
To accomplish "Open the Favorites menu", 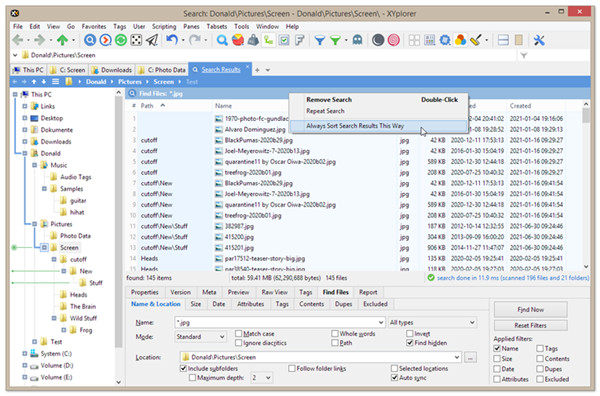I will point(94,26).
